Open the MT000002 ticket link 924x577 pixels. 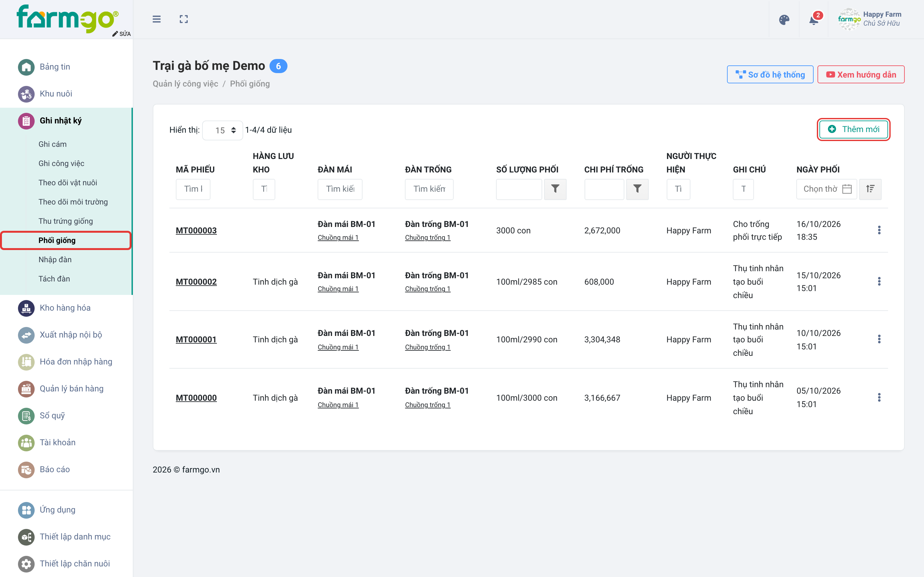196,282
